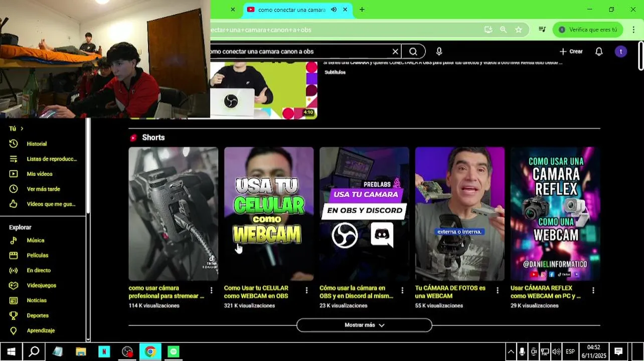Open options for 'Como Usar tu CELULAR' short
644x361 pixels.
(306, 290)
